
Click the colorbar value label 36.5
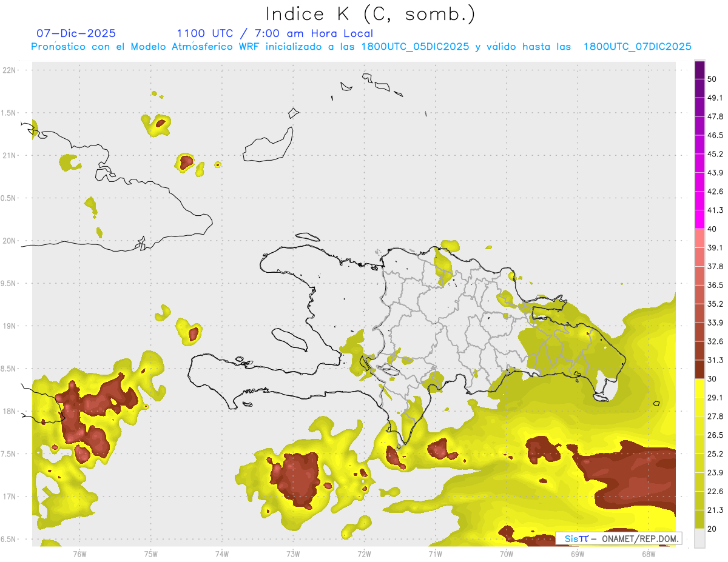click(x=715, y=285)
